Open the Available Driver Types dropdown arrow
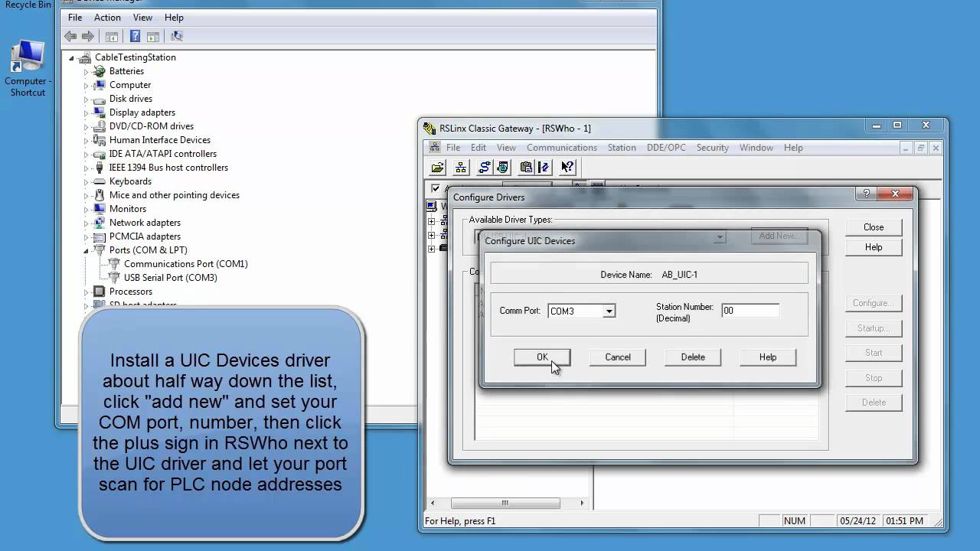Screen dimensions: 980x551 (719, 237)
